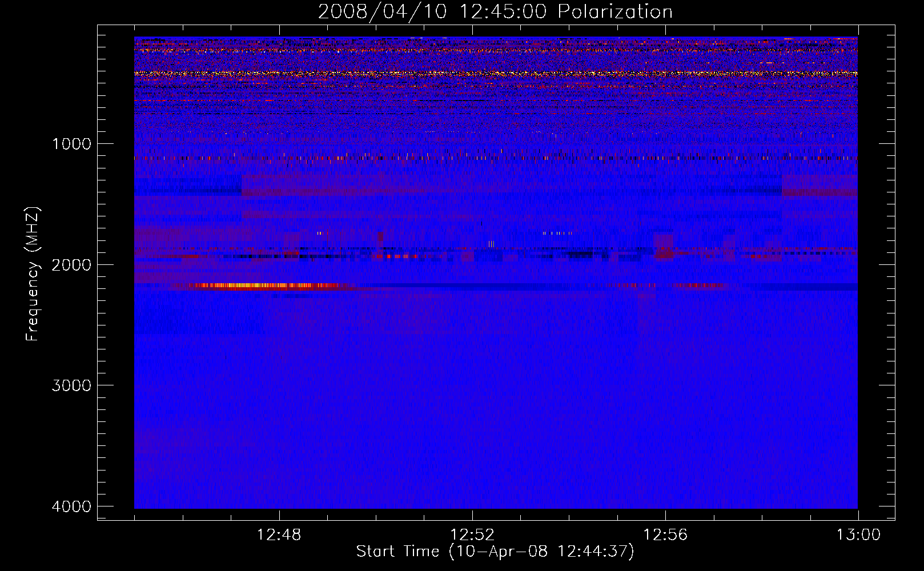Select the 'Frequency (MHZ)' axis label
The image size is (924, 571).
click(x=33, y=274)
